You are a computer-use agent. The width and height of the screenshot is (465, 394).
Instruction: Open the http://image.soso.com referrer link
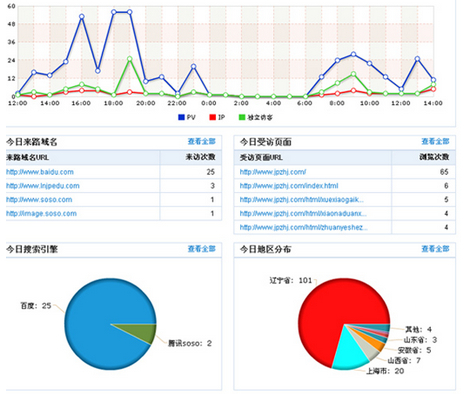(41, 213)
